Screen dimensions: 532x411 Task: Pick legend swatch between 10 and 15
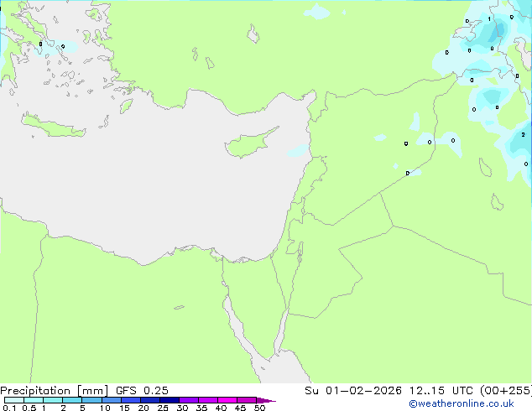pos(112,400)
